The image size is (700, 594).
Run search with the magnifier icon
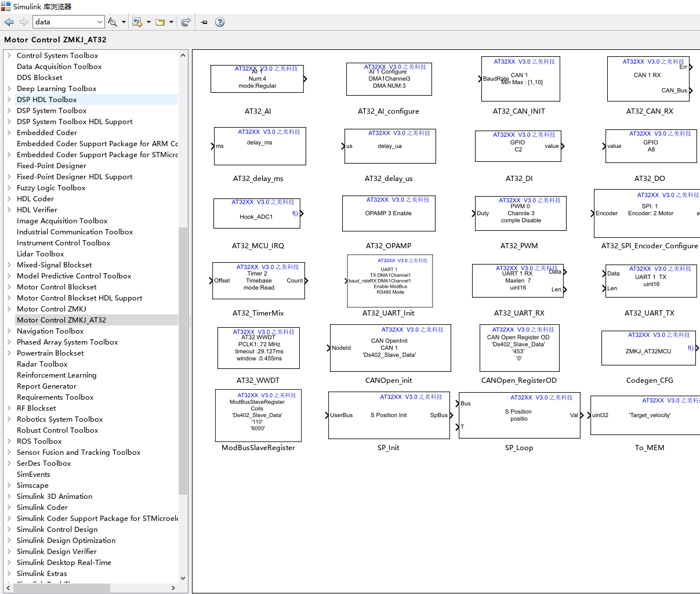click(x=113, y=22)
